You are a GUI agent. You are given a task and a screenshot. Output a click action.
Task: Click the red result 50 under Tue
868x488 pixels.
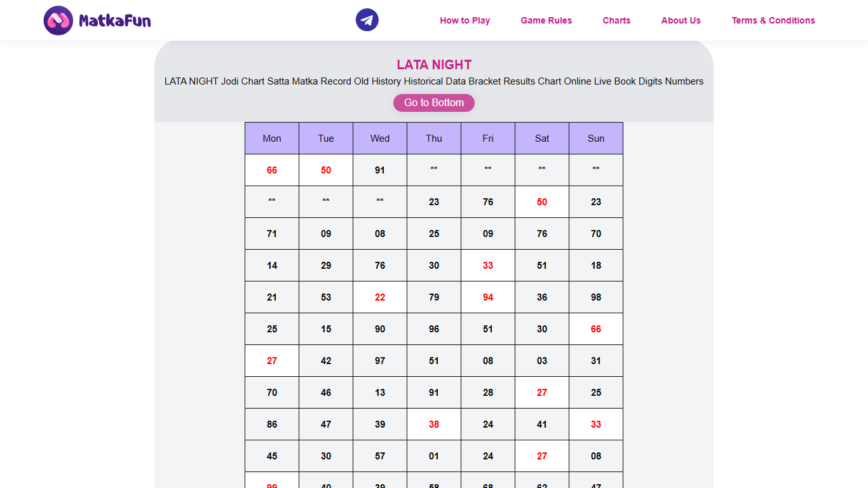coord(325,170)
